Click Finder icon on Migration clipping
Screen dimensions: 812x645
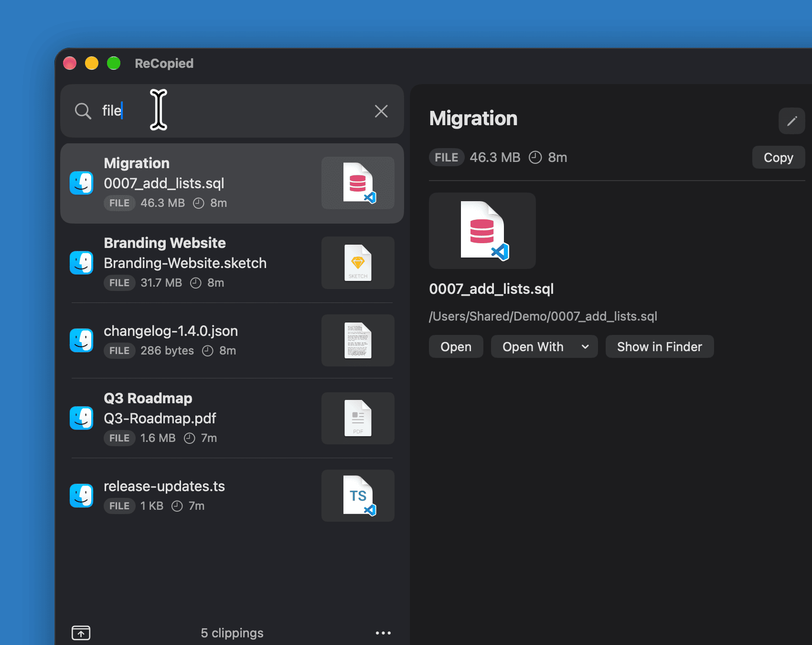tap(82, 183)
